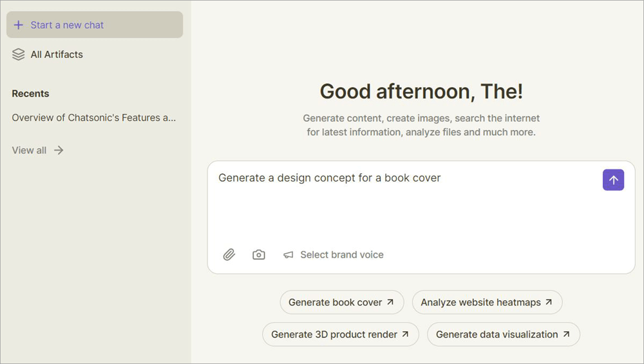Click the megaphone brand voice icon

289,255
